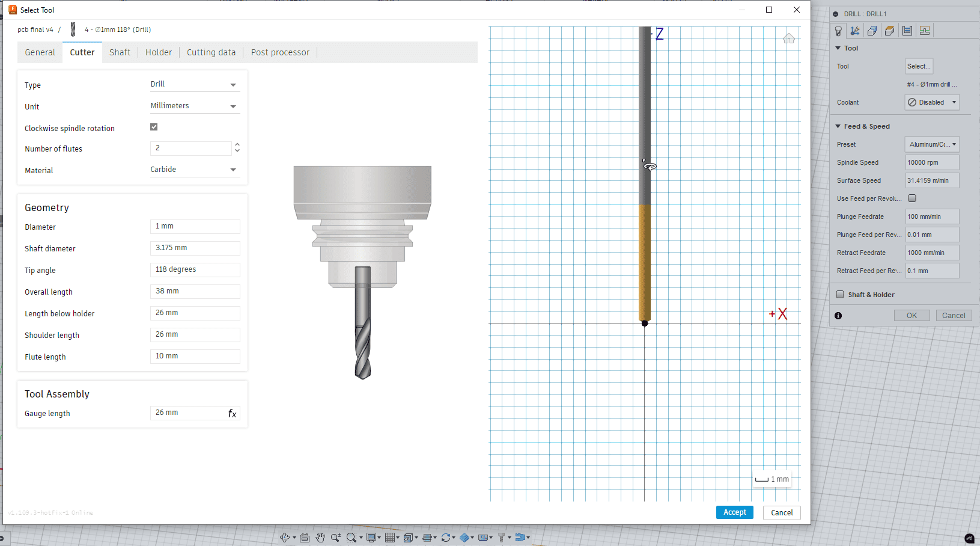
Task: Click the info icon in DRILL panel
Action: pyautogui.click(x=838, y=316)
